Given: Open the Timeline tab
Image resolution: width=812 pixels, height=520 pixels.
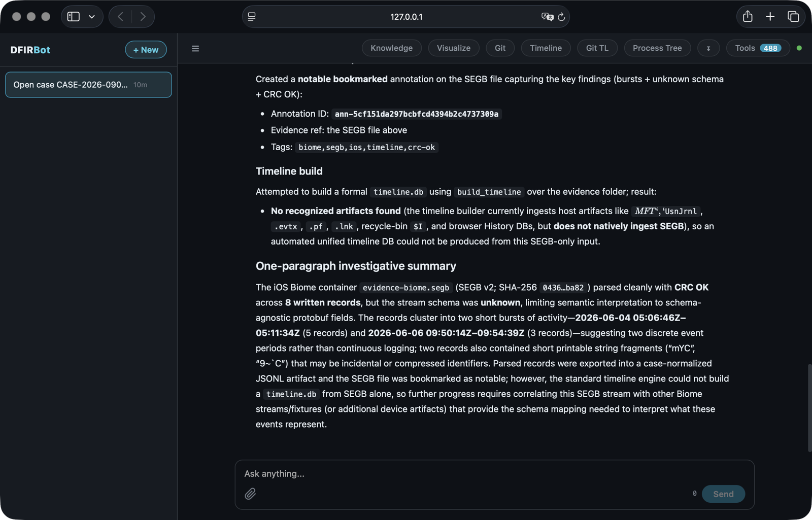Looking at the screenshot, I should (546, 48).
